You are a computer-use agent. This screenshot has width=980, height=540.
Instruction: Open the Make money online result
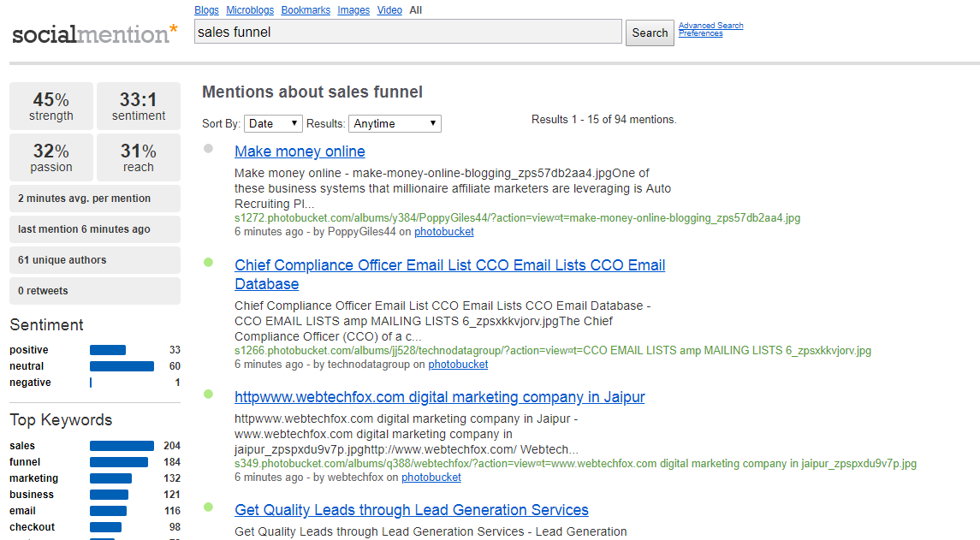(300, 151)
